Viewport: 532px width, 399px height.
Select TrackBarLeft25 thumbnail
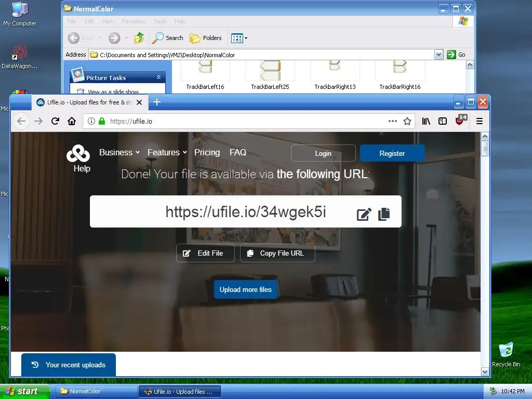pos(270,75)
